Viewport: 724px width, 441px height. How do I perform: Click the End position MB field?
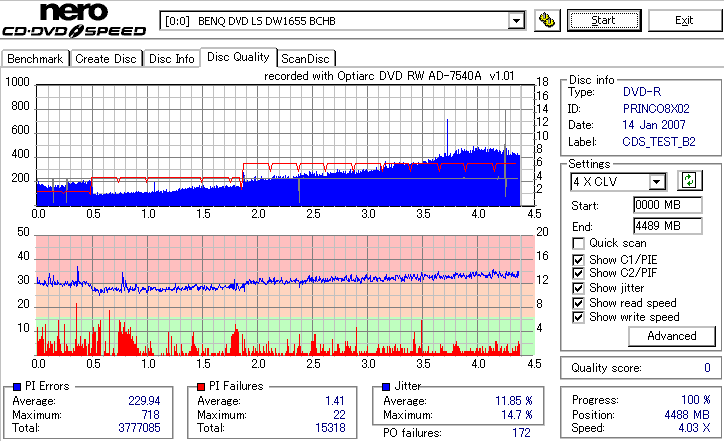click(668, 226)
